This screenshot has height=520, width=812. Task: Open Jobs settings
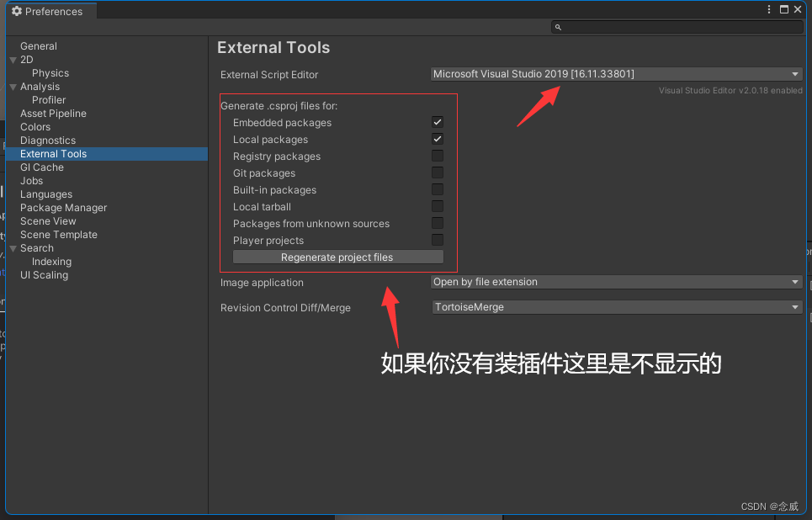(32, 181)
